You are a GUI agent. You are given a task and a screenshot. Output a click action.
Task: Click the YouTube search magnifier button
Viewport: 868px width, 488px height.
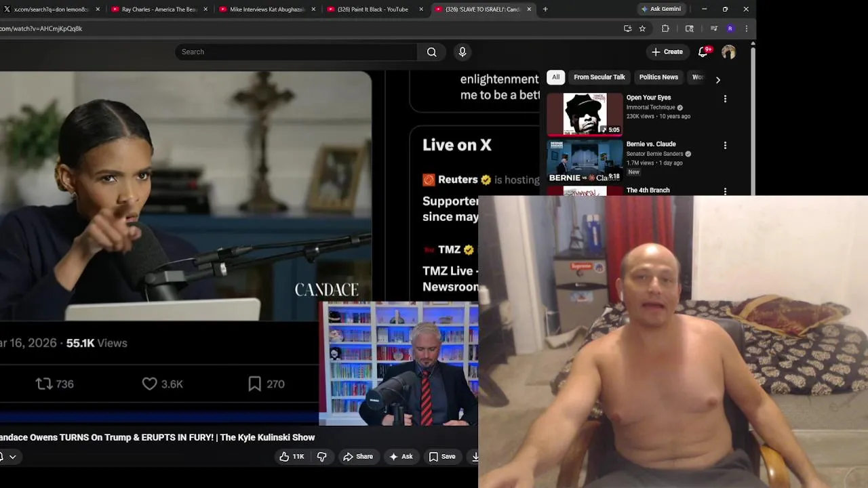point(431,52)
